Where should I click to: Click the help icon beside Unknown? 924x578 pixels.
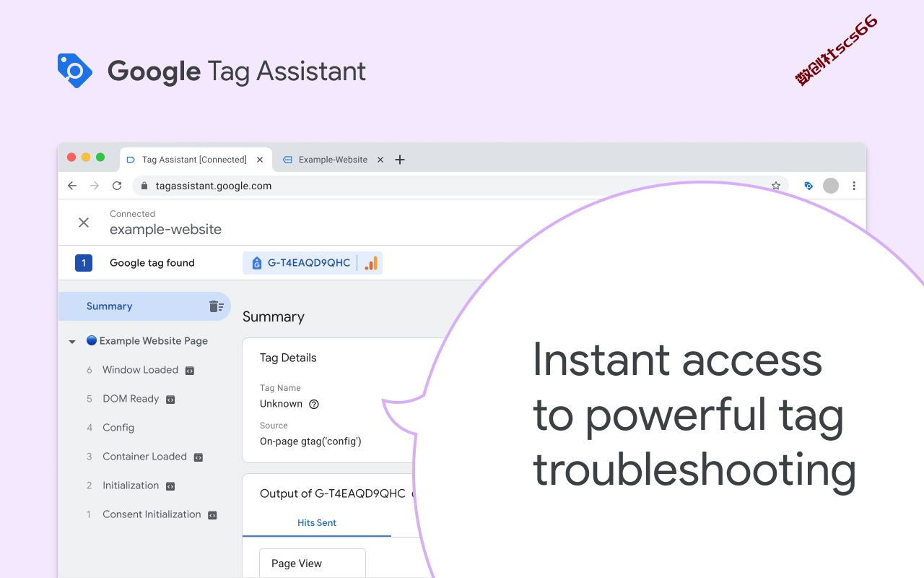click(x=314, y=404)
